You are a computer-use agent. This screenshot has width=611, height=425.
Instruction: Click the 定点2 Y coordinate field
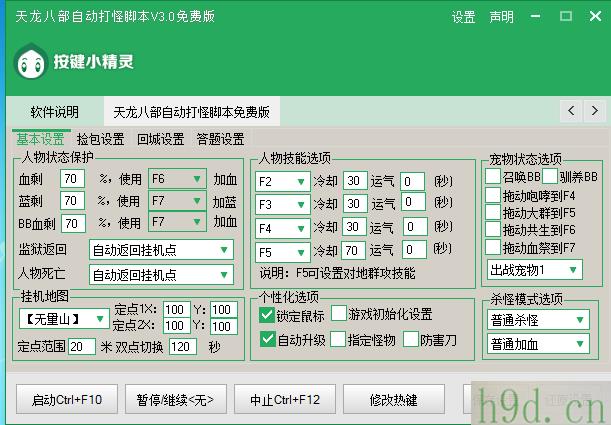tap(224, 326)
